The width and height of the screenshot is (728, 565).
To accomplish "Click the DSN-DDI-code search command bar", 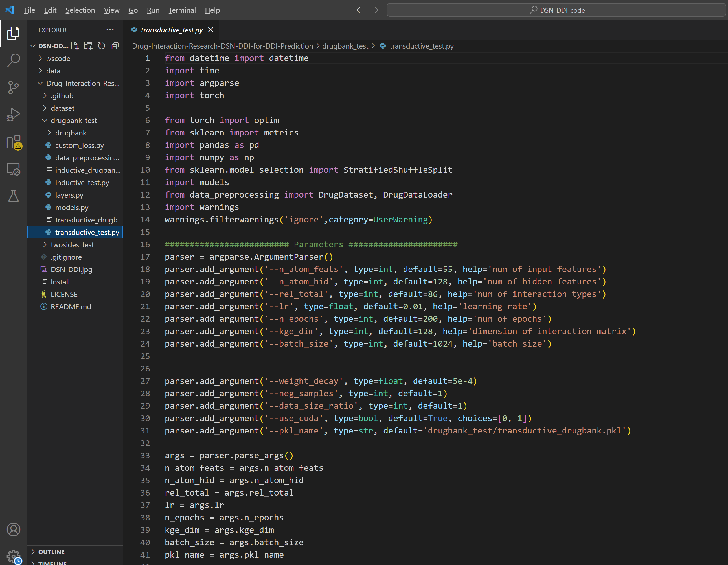I will 556,10.
